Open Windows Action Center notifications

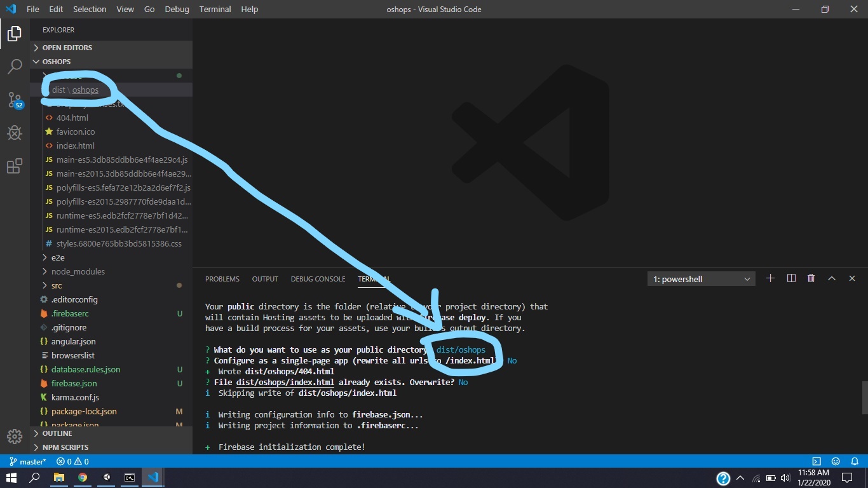[847, 478]
